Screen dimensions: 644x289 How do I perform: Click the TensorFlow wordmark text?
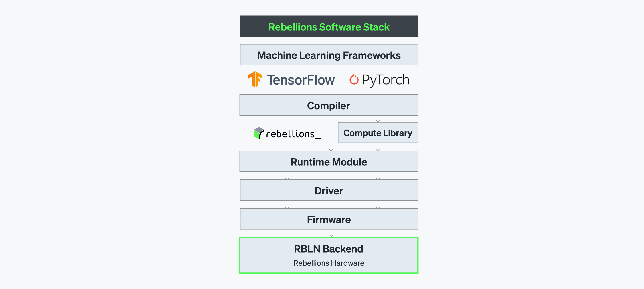[x=301, y=80]
